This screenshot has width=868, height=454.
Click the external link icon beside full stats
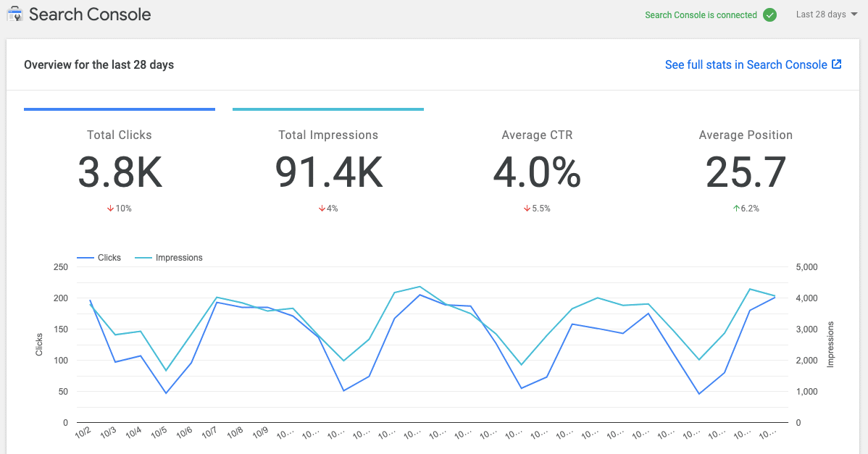836,64
